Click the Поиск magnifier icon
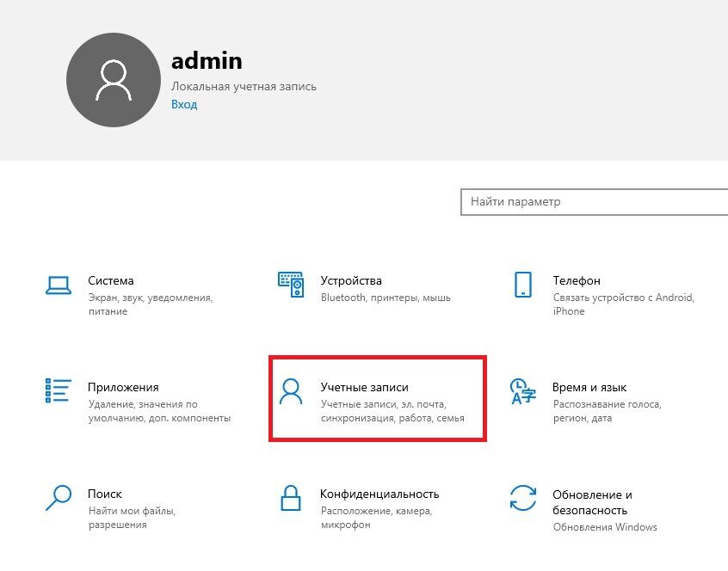This screenshot has width=728, height=571. tap(58, 499)
